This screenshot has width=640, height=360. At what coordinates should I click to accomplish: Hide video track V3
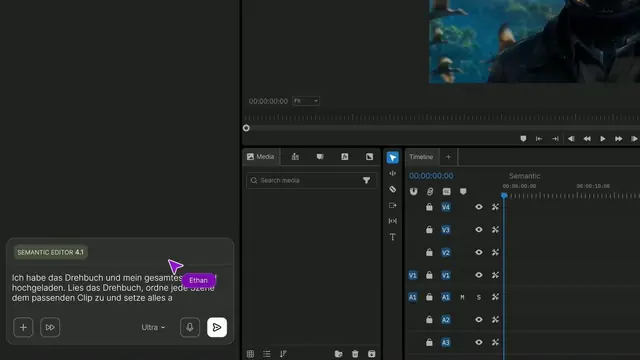[479, 230]
